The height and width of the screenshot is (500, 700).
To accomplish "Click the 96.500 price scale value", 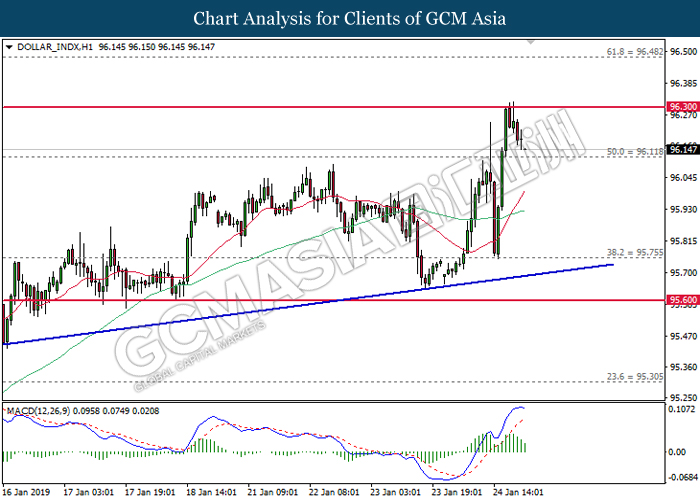I will 683,52.
